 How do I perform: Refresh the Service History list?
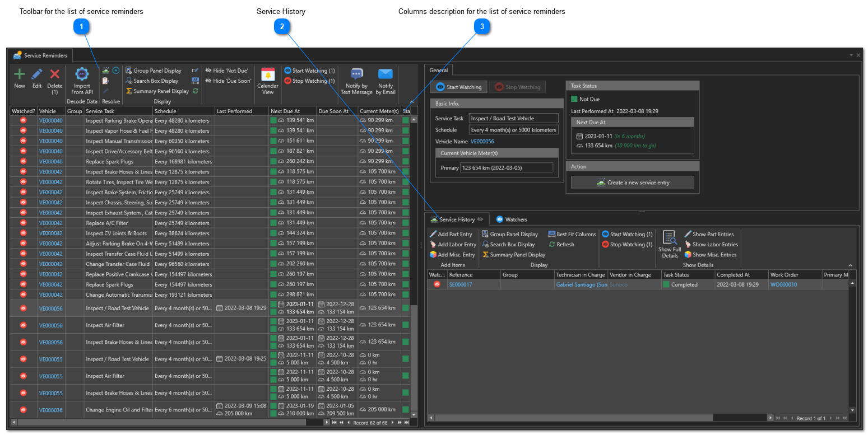click(561, 245)
